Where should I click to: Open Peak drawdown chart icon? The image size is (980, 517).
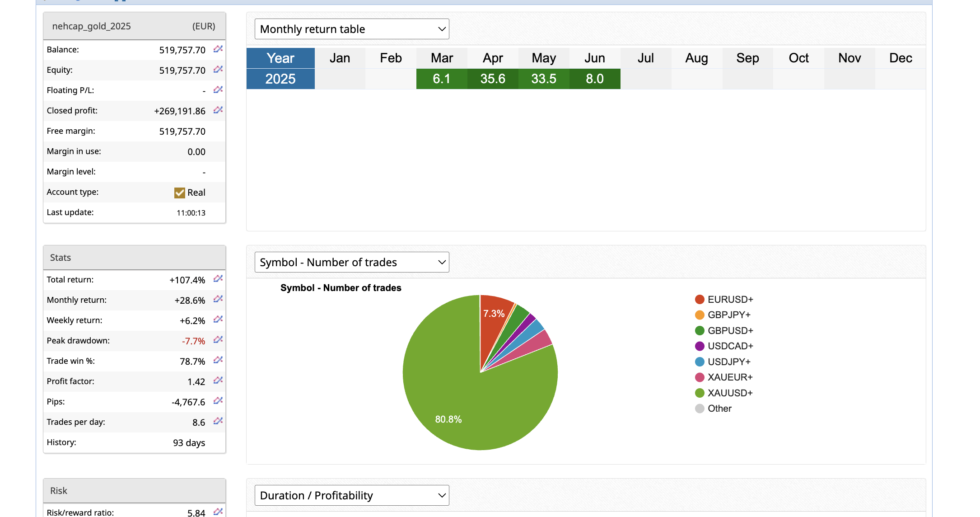click(218, 339)
